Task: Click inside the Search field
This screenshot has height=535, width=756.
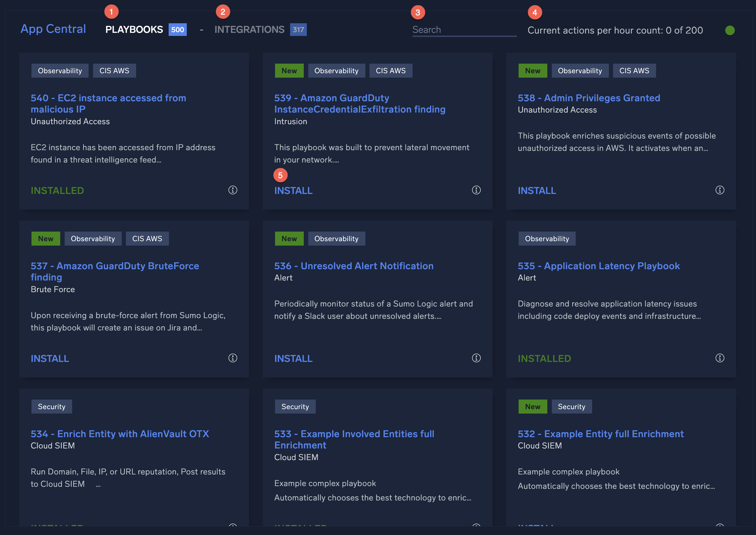Action: [x=464, y=29]
